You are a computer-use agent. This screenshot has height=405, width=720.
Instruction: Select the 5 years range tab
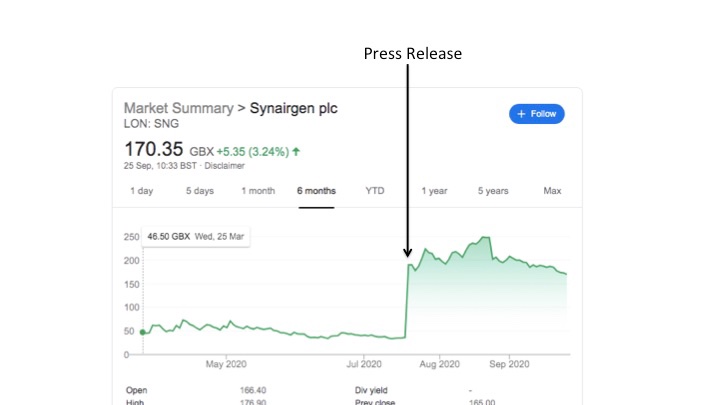pos(493,191)
